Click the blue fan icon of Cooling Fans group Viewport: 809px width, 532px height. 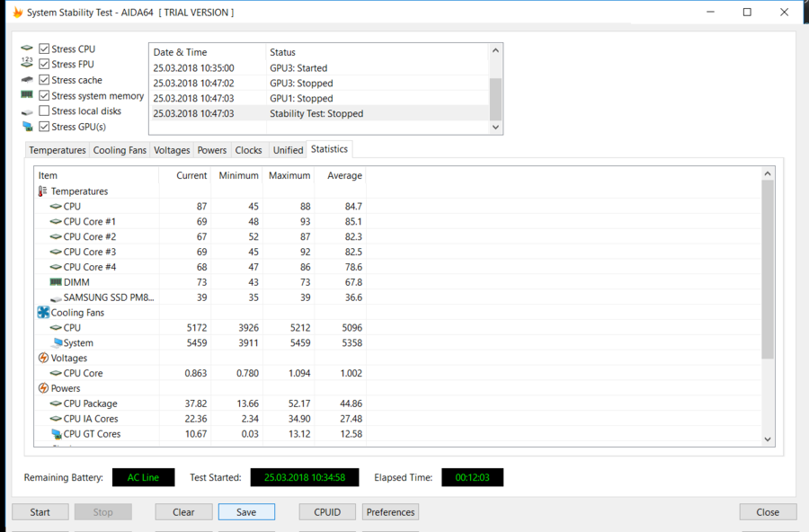(x=43, y=312)
